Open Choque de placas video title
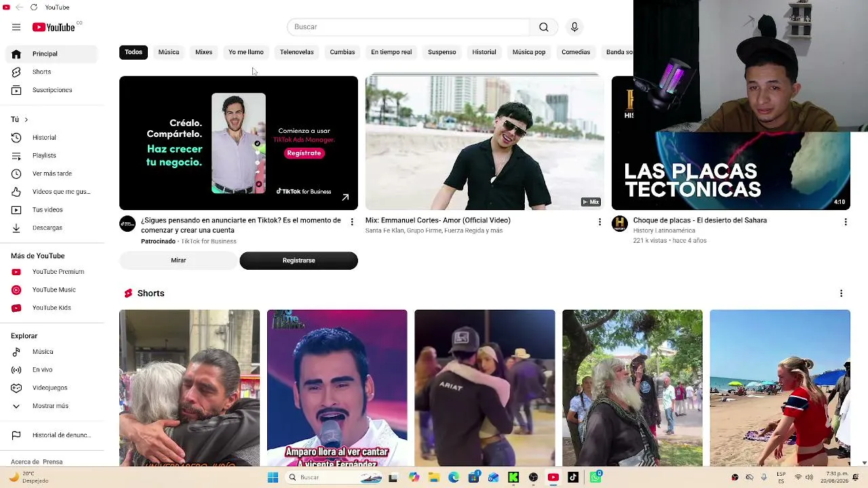 pyautogui.click(x=700, y=220)
